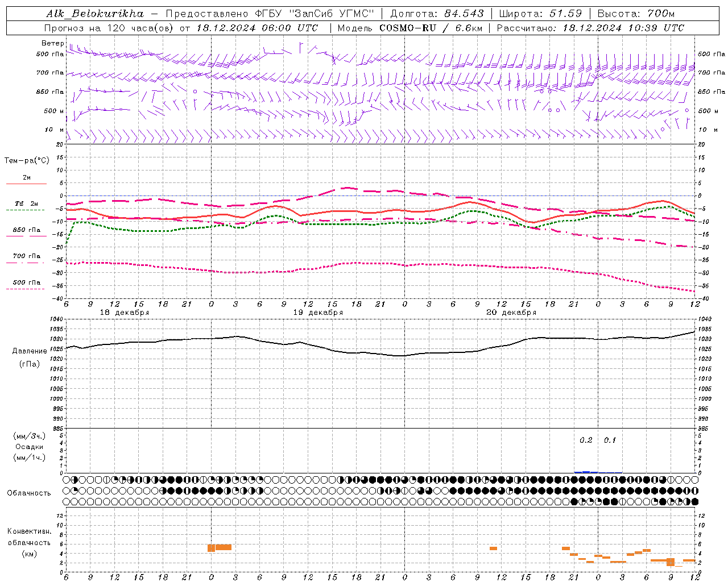The height and width of the screenshot is (582, 728).
Task: Click the 0.1 precipitation amount value
Action: pos(610,440)
